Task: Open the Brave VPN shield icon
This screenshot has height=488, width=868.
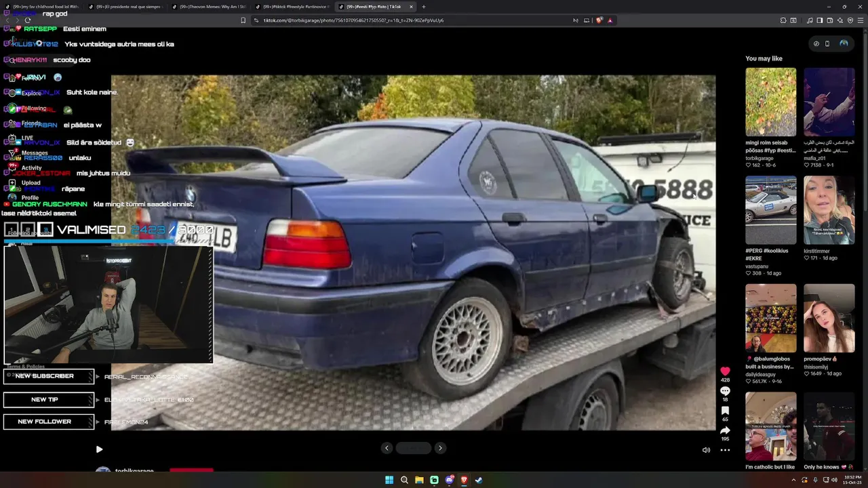Action: (x=850, y=20)
